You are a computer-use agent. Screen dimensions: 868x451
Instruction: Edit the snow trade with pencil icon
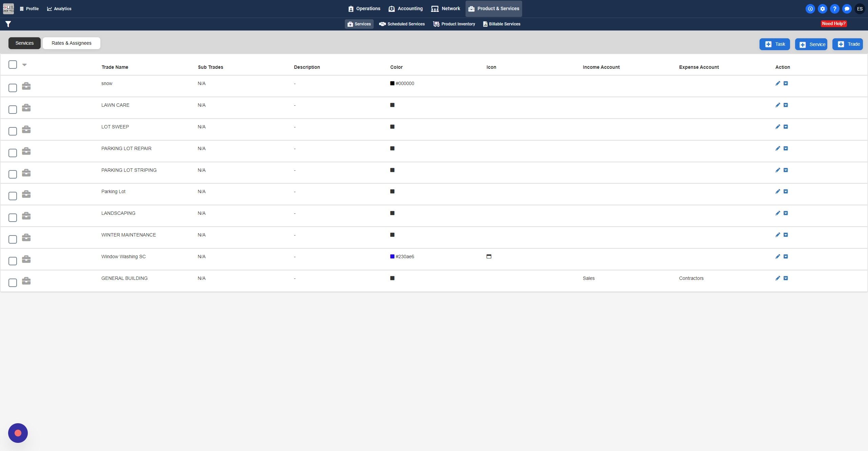(x=778, y=83)
